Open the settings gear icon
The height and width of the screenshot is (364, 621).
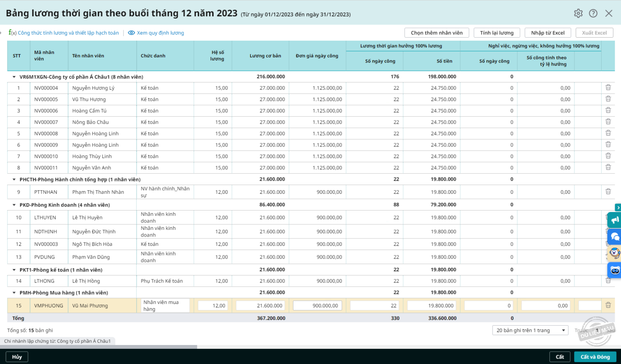tap(578, 13)
